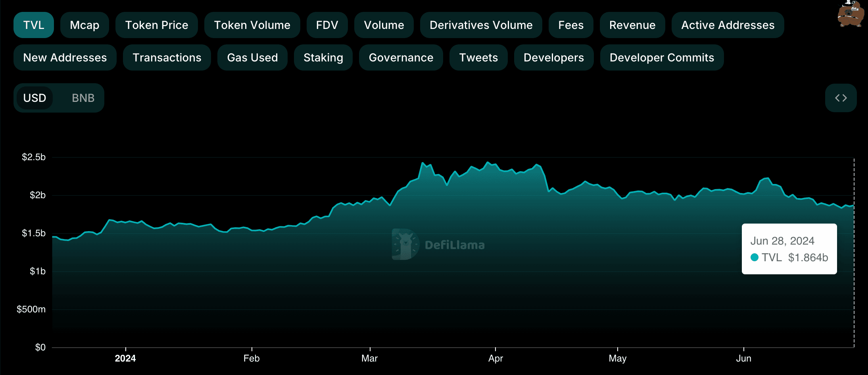Click the Governance metric chip

pyautogui.click(x=401, y=57)
